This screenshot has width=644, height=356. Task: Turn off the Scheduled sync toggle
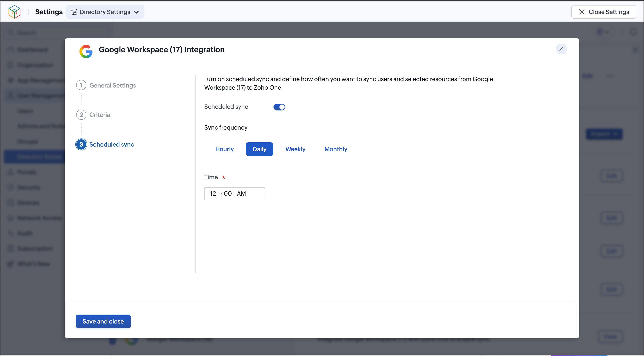[279, 107]
